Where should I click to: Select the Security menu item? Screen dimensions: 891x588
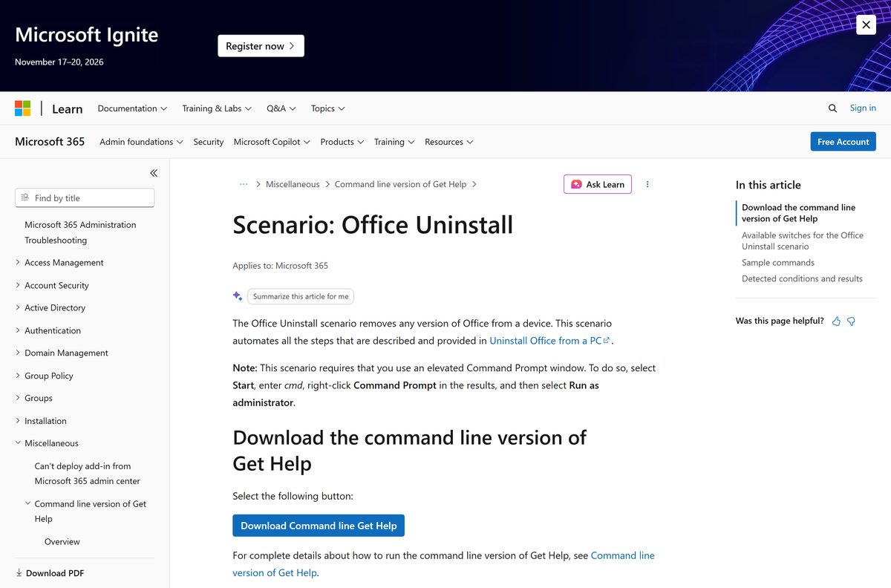coord(209,142)
